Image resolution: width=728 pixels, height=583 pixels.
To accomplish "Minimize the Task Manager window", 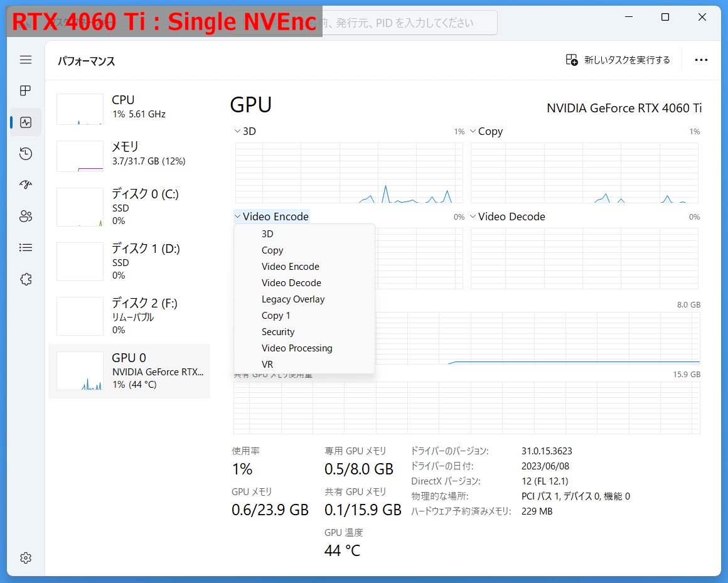I will pos(629,17).
